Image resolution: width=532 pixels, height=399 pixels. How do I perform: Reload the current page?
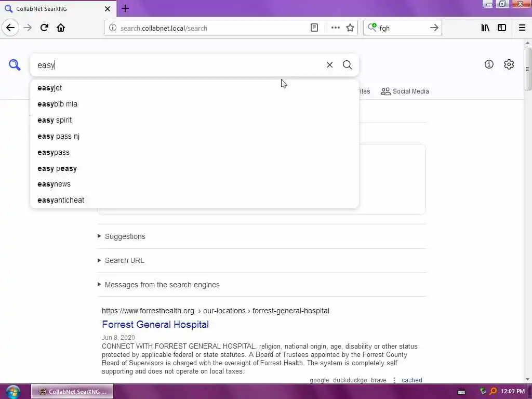[x=44, y=28]
